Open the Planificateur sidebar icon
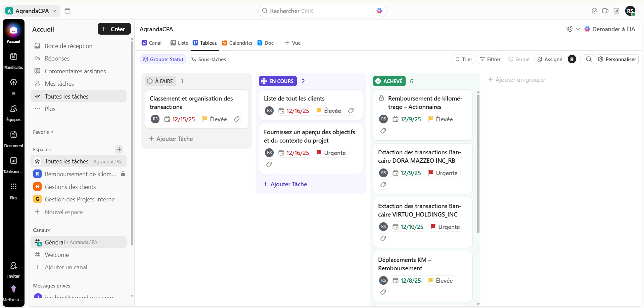Screen dimensions: 644x308 [x=13, y=60]
